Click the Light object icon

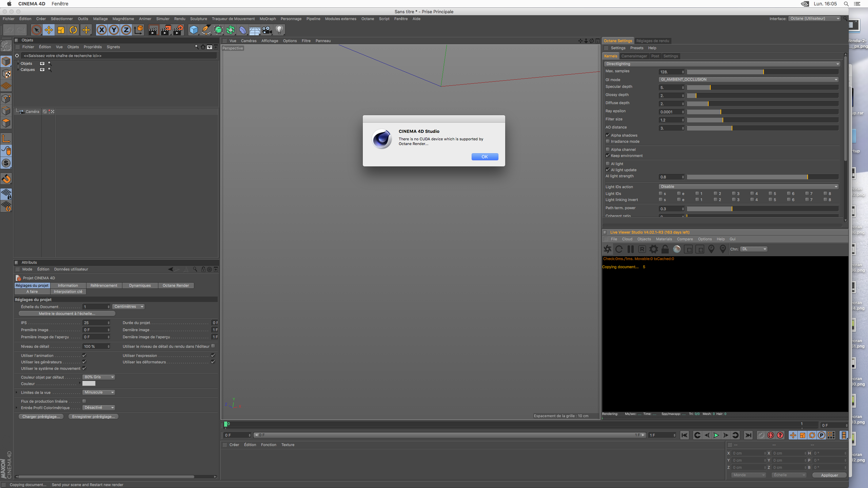point(279,30)
